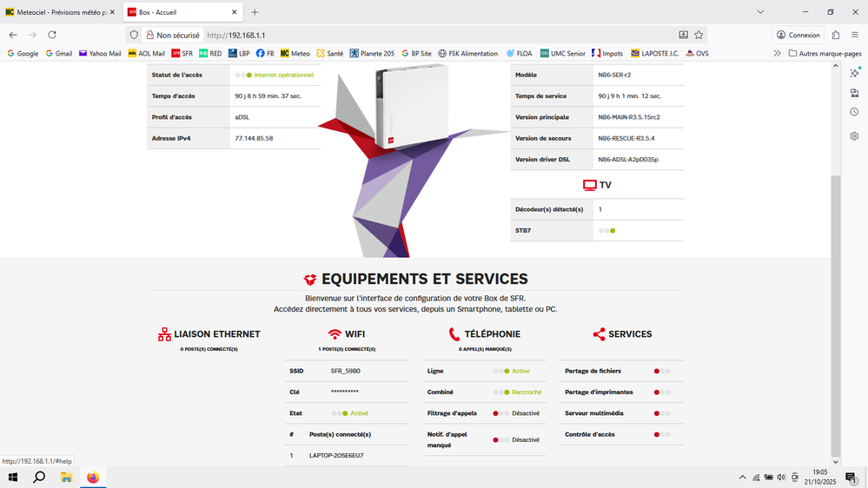Open the Autres marque-pages bookmarks folder

click(825, 53)
